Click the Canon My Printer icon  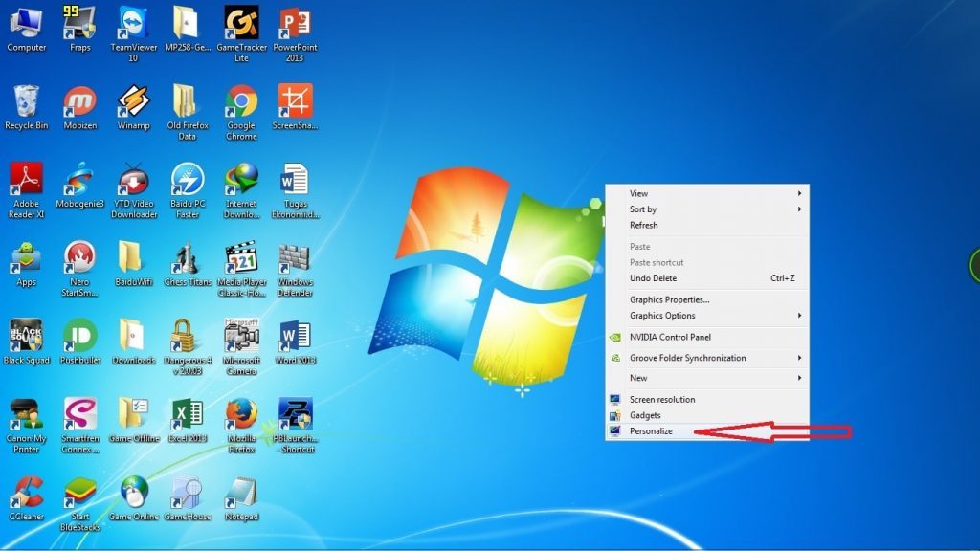click(26, 414)
